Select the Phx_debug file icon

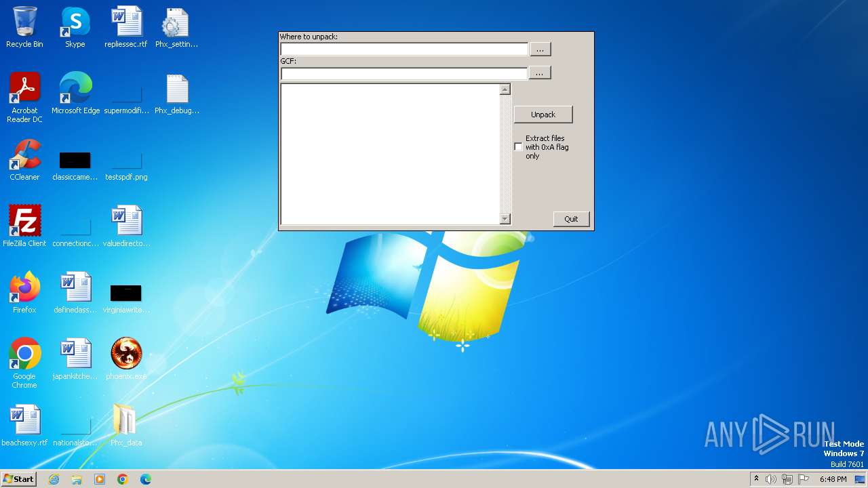pos(176,94)
